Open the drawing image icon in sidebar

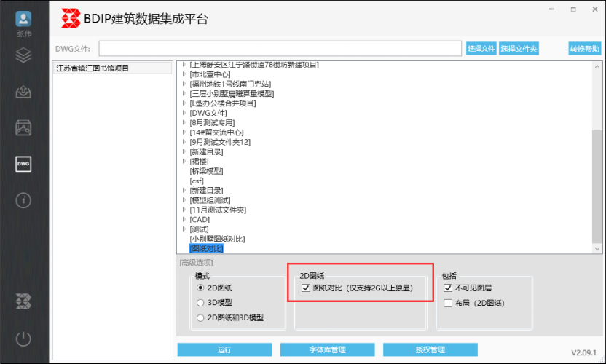click(x=23, y=128)
